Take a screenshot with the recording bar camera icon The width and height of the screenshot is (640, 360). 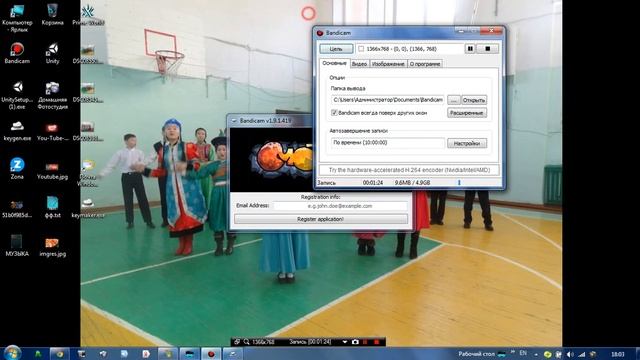coord(355,342)
